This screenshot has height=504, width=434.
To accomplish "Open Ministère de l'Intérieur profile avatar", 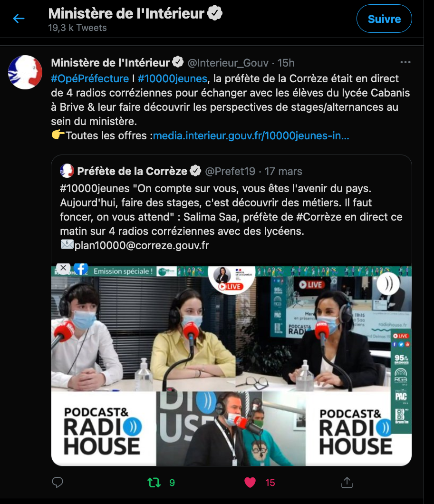I will pyautogui.click(x=25, y=72).
